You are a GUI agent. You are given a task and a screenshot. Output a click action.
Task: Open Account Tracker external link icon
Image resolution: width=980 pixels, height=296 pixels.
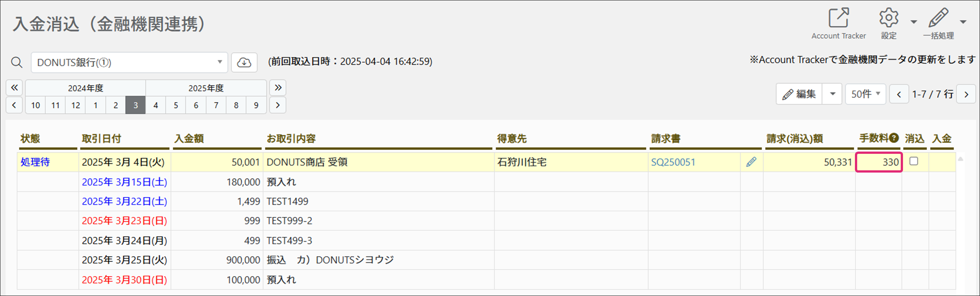point(838,18)
